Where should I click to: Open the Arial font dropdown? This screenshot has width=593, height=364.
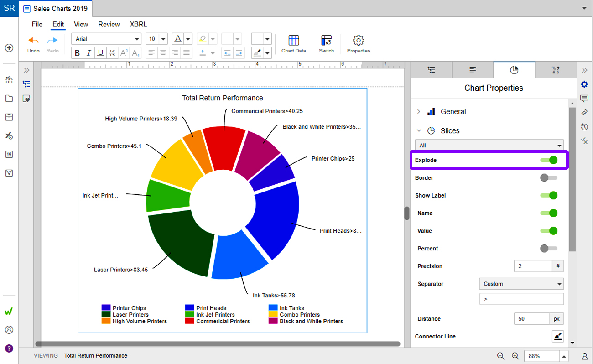point(106,39)
